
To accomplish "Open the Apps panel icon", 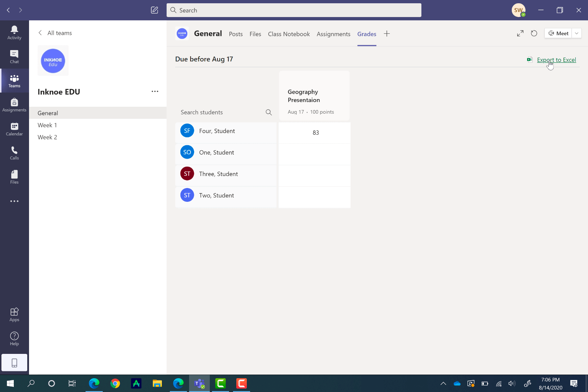I will (x=14, y=314).
